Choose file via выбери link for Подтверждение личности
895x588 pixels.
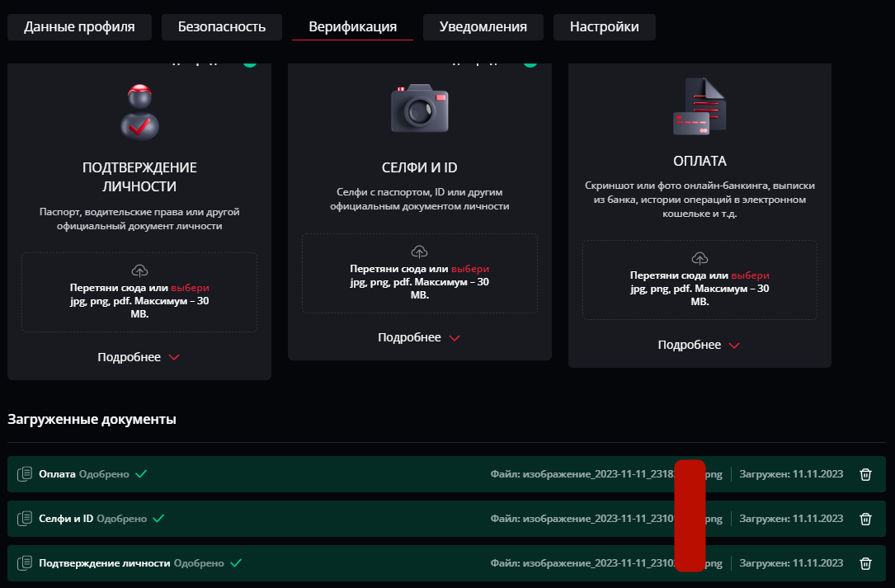(x=190, y=288)
